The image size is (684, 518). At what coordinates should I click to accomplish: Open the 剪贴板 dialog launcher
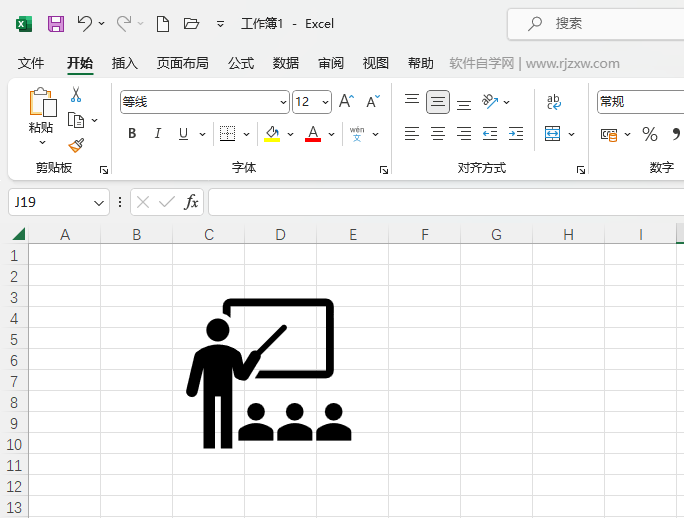[104, 170]
